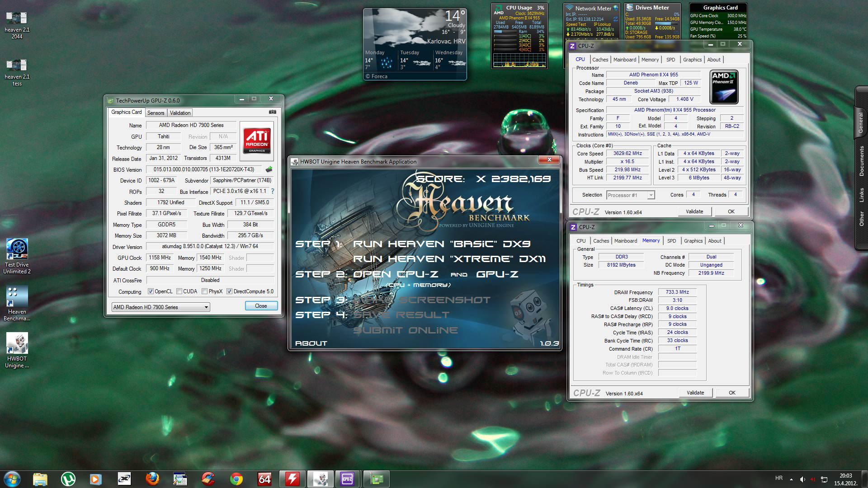Click RUN HEAVEN "XTREME" DX11
This screenshot has height=488, width=868.
[x=449, y=259]
